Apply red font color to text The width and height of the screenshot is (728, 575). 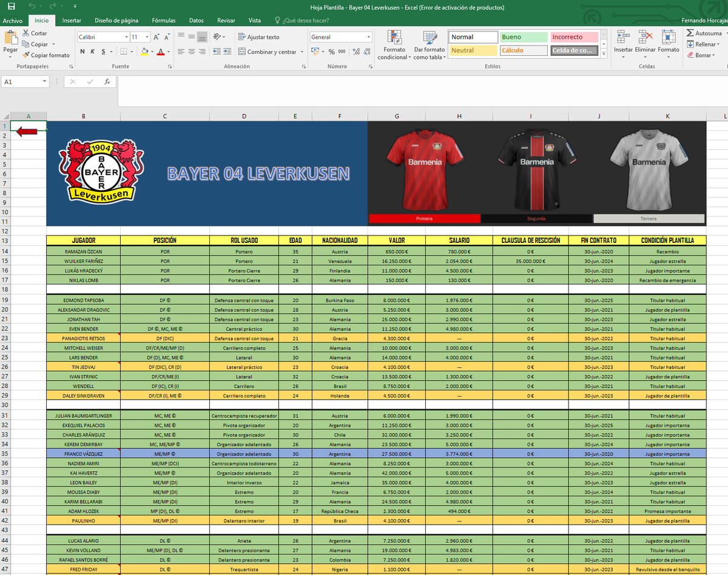[160, 52]
